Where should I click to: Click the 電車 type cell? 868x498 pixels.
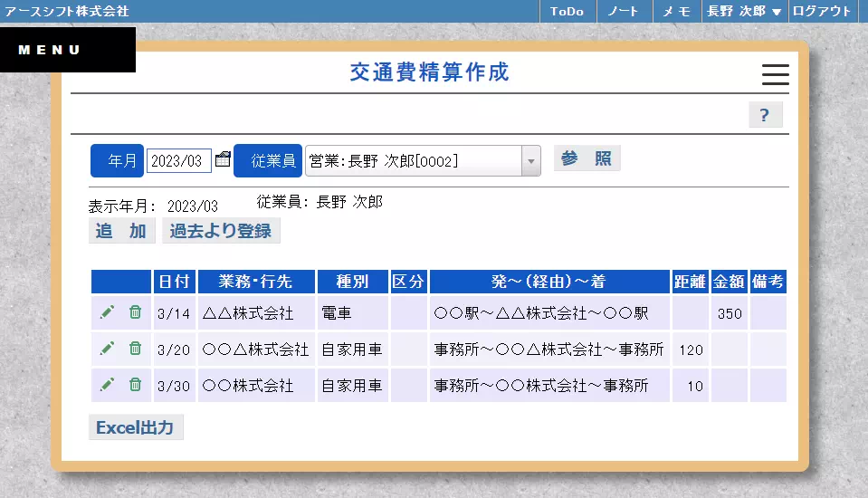pos(353,313)
